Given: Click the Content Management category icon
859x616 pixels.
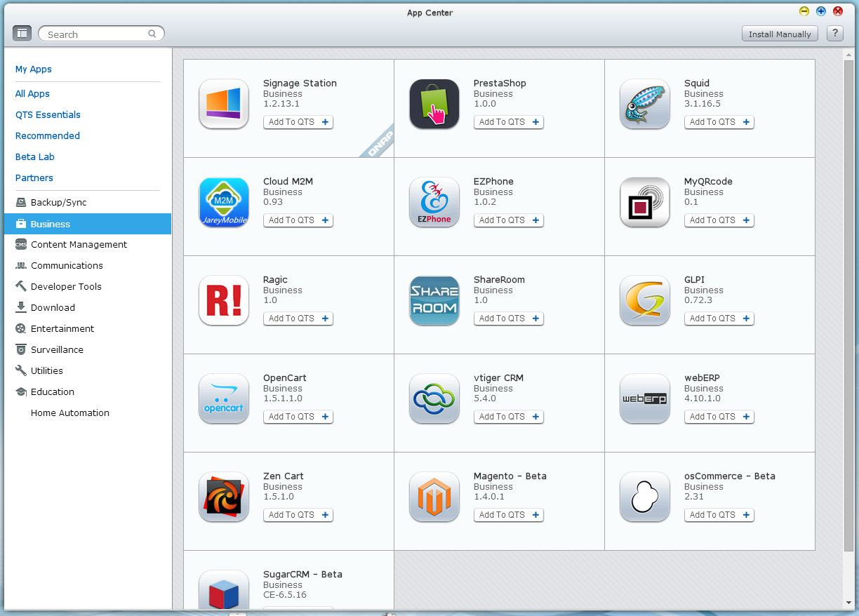Looking at the screenshot, I should [x=21, y=244].
